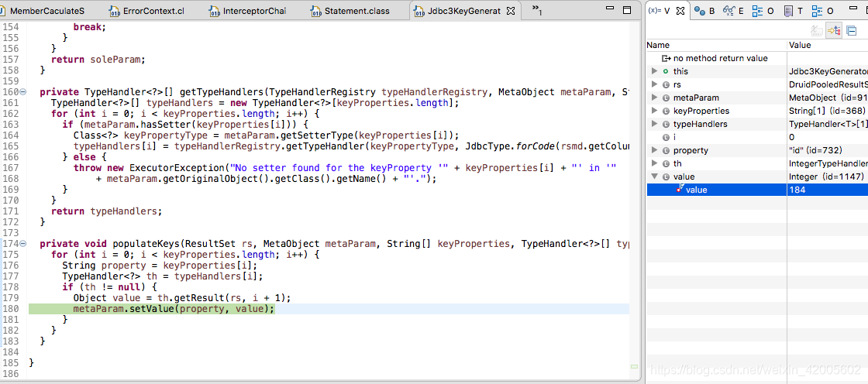Collapse the expanded 'value' Integer node
Image resolution: width=868 pixels, height=384 pixels.
coord(654,177)
